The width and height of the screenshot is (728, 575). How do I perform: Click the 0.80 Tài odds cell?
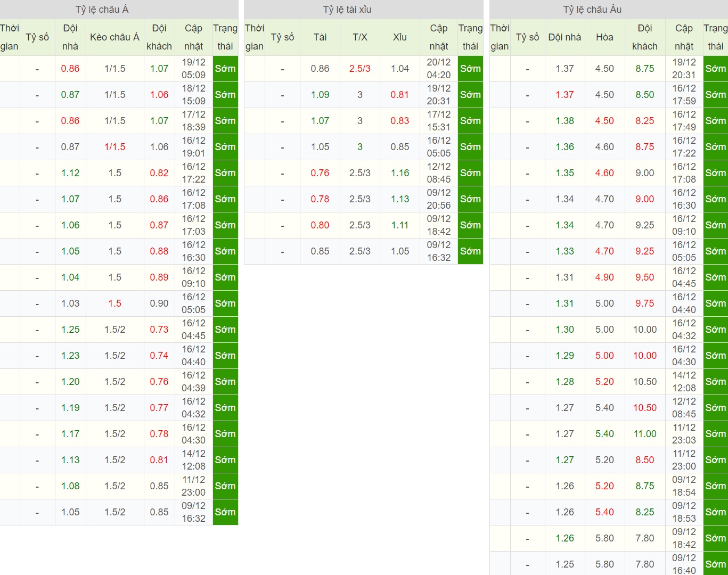[320, 225]
